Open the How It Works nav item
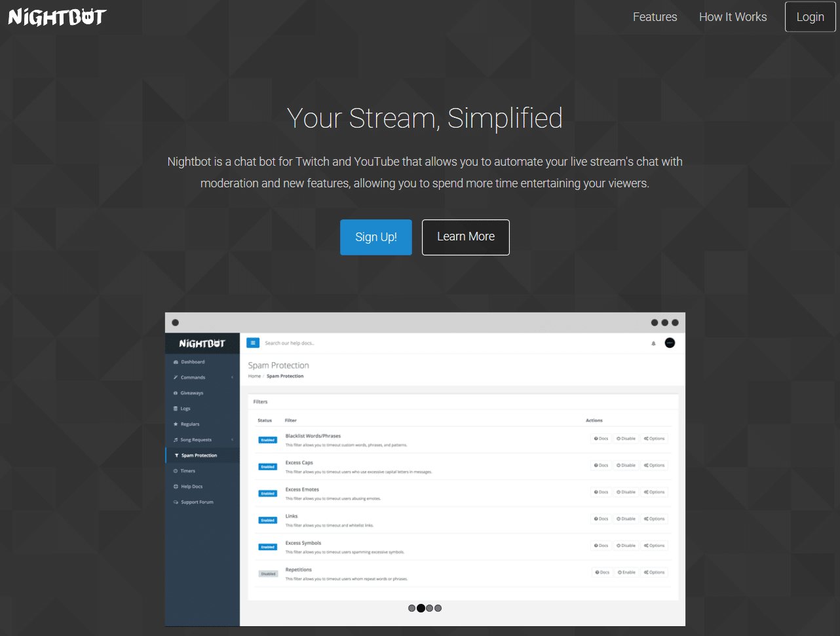Viewport: 840px width, 636px height. pyautogui.click(x=733, y=17)
